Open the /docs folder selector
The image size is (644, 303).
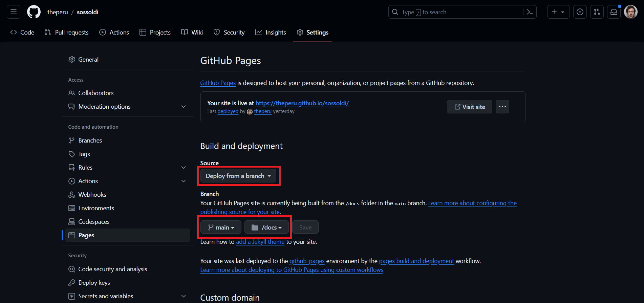click(266, 227)
